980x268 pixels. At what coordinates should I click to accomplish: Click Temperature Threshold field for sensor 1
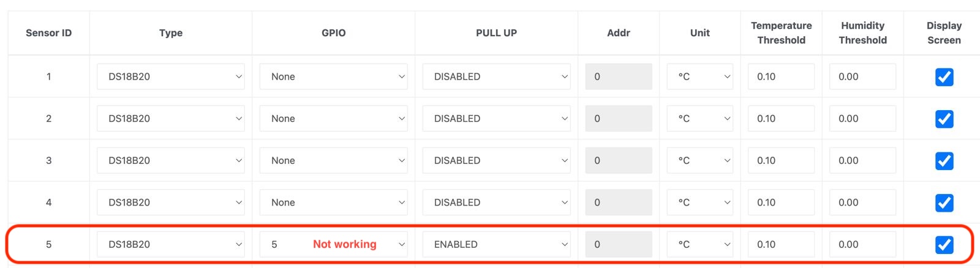(781, 76)
